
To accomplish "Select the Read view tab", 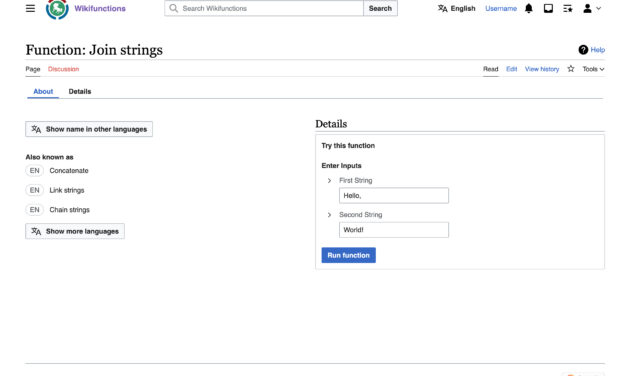I will tap(491, 69).
